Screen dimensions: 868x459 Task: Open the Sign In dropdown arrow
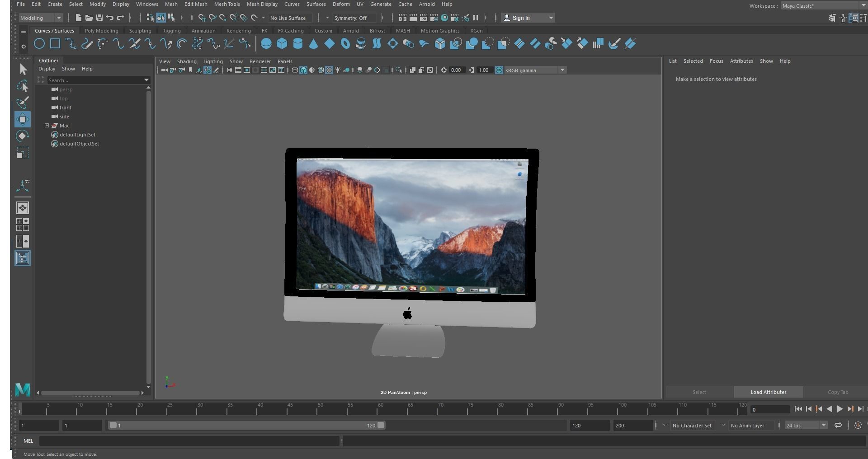point(551,18)
